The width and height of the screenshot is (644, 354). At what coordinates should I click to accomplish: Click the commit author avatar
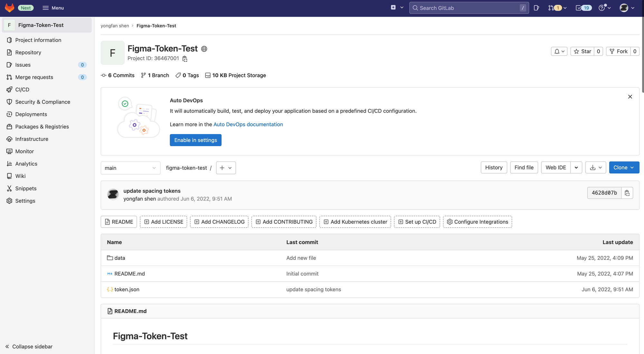pos(113,194)
